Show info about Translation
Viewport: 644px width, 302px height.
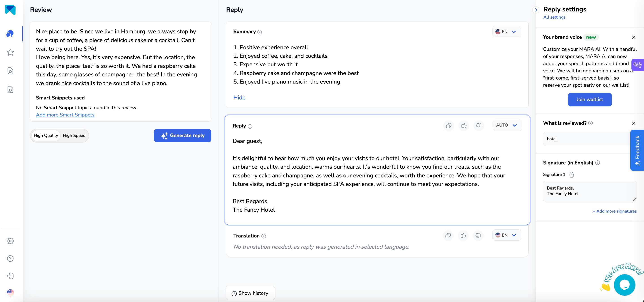click(x=264, y=236)
